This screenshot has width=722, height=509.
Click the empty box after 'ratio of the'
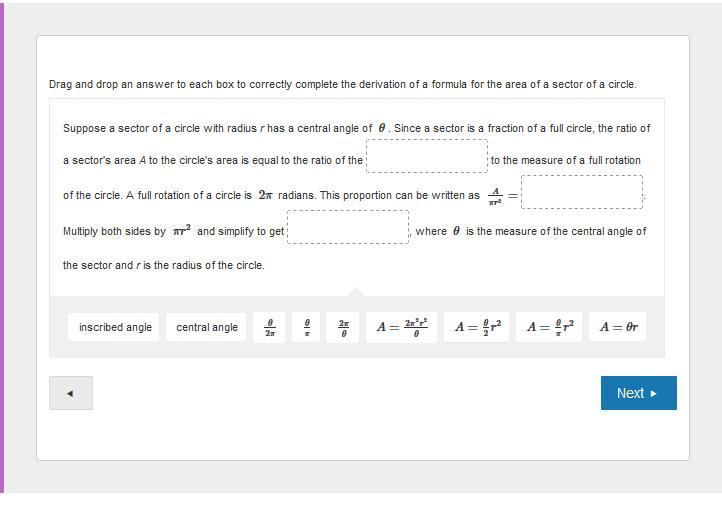pos(427,156)
